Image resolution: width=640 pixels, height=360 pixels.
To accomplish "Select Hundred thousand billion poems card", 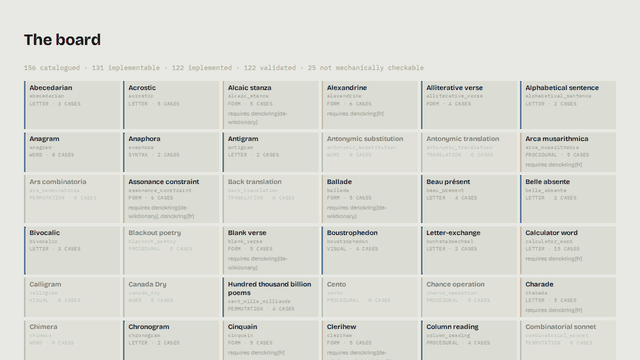I will [x=271, y=297].
